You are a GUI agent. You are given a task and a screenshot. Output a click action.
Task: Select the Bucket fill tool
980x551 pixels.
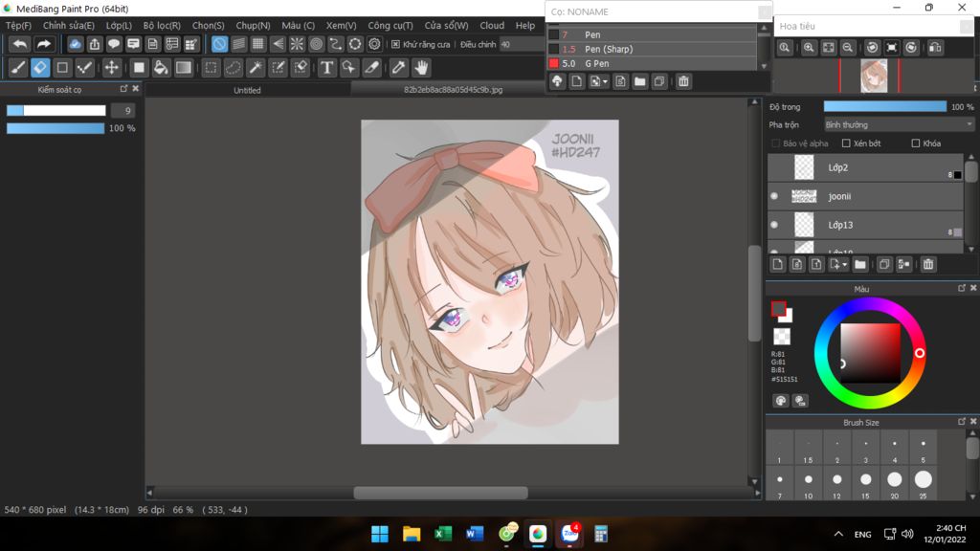click(161, 68)
